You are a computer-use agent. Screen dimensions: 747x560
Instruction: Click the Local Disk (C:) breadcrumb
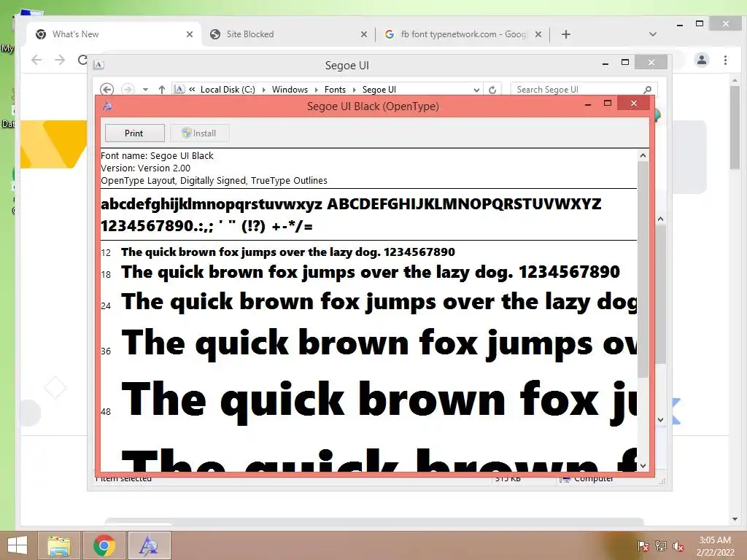[x=228, y=90]
